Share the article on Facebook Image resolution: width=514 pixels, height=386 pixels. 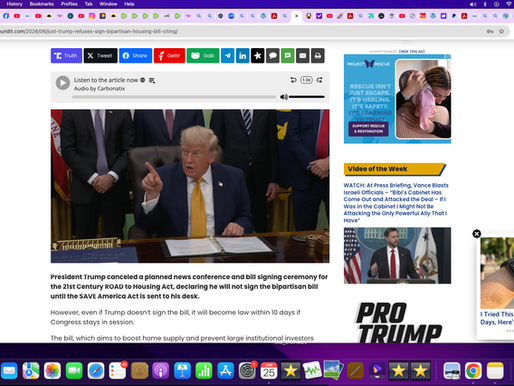[135, 56]
